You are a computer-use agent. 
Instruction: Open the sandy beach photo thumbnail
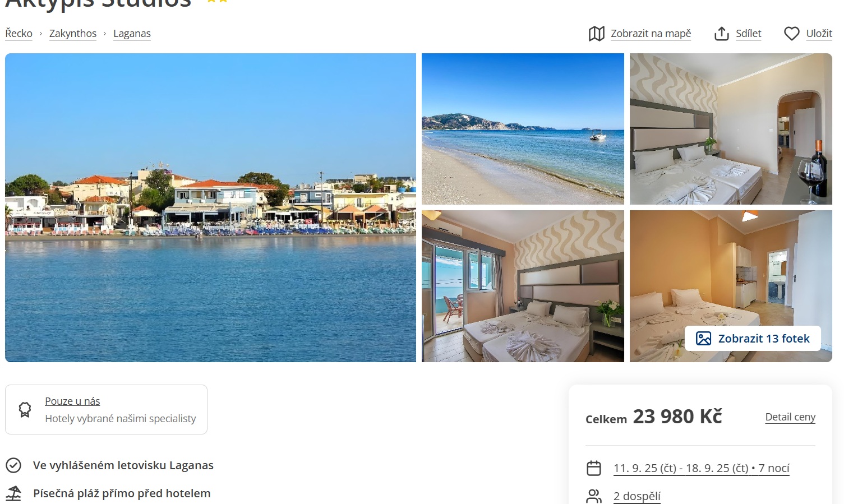pos(523,129)
